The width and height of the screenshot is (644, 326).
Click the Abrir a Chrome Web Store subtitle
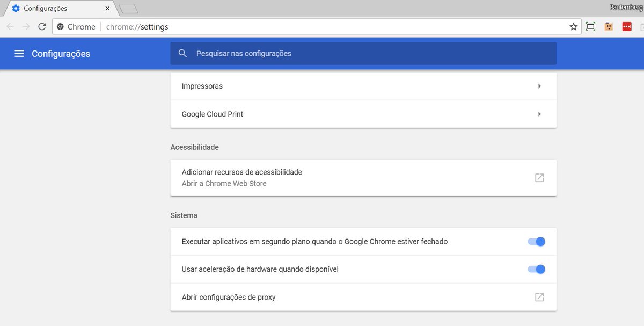click(224, 184)
